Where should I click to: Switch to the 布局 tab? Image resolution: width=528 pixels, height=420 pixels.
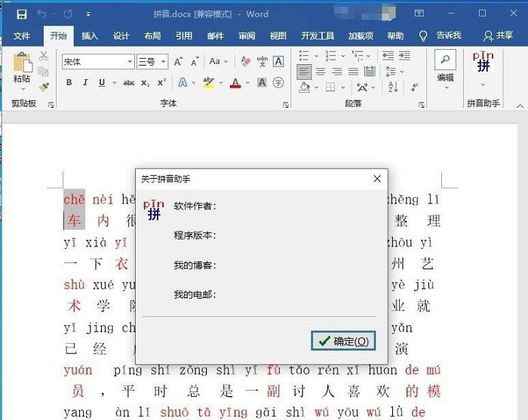(152, 35)
